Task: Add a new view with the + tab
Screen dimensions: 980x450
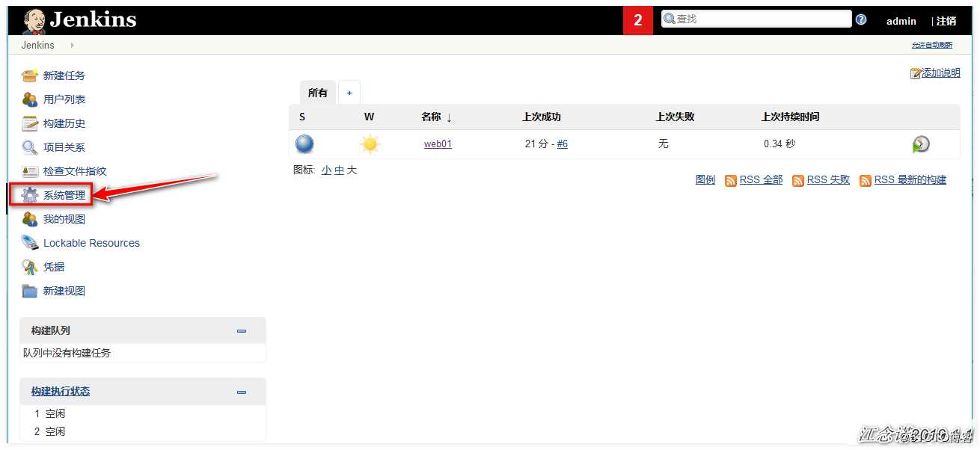Action: (349, 93)
